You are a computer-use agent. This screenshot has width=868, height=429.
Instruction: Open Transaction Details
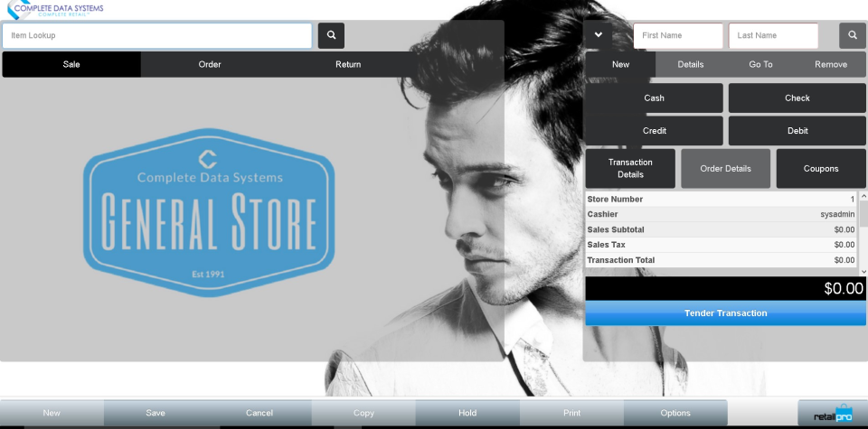coord(630,168)
